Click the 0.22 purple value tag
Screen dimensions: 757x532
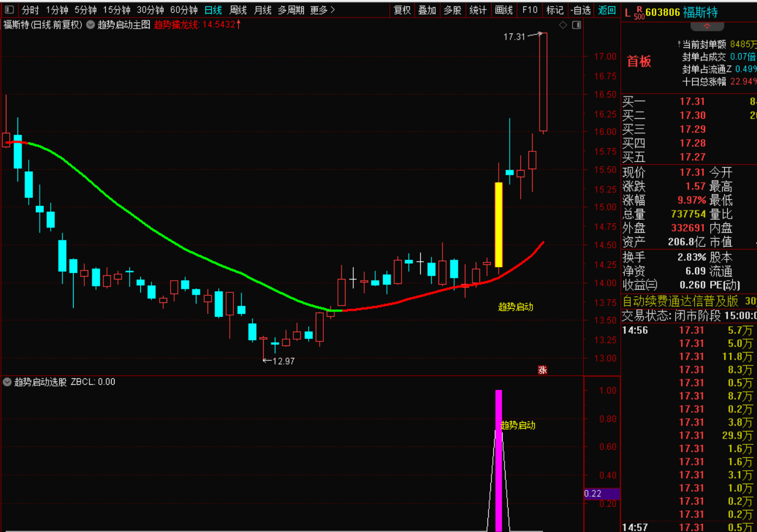pos(601,493)
